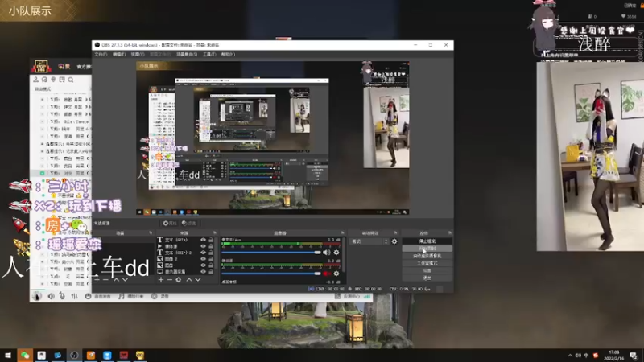
Task: Unmute the second mixer channel's red speaker
Action: (327, 274)
